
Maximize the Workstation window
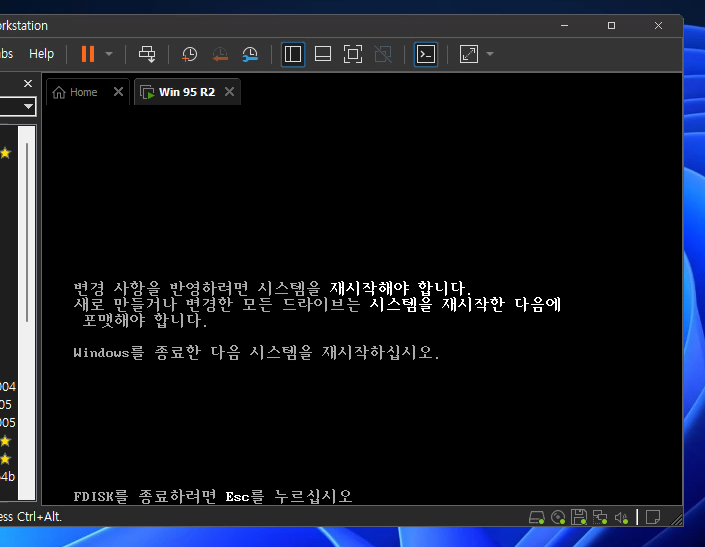tap(611, 26)
